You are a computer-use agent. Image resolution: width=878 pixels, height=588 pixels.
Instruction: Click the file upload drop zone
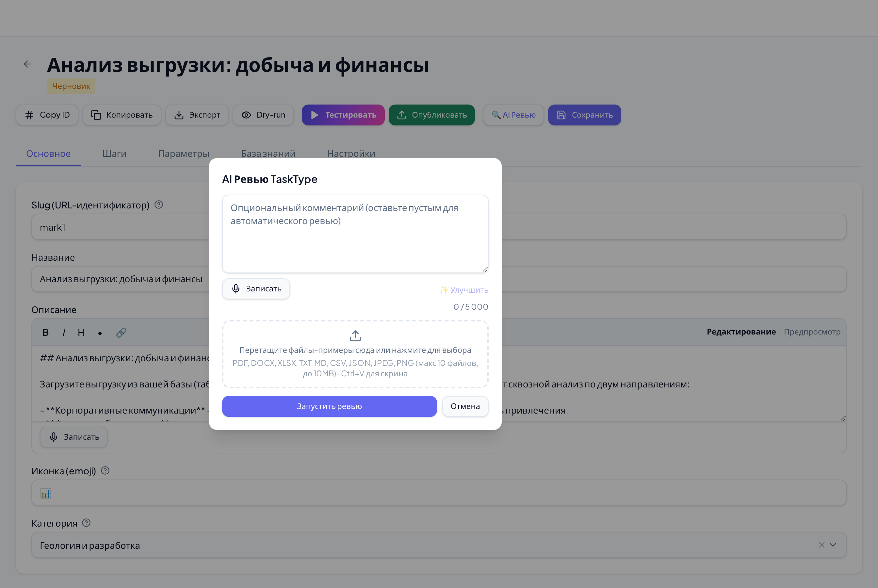[355, 354]
